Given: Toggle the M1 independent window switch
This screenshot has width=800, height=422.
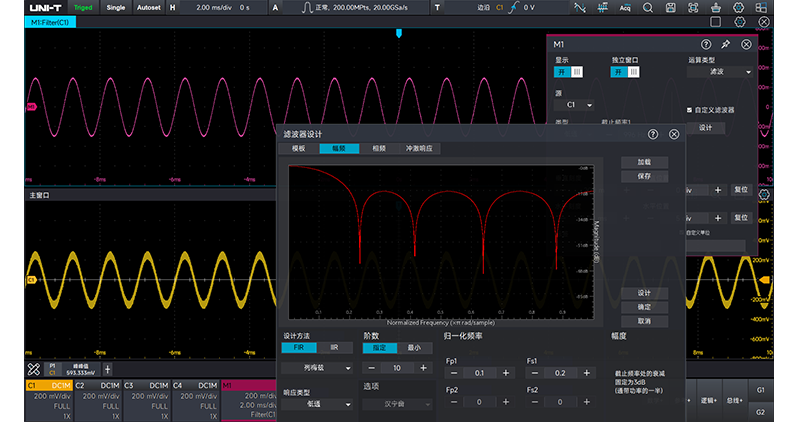Looking at the screenshot, I should 626,72.
